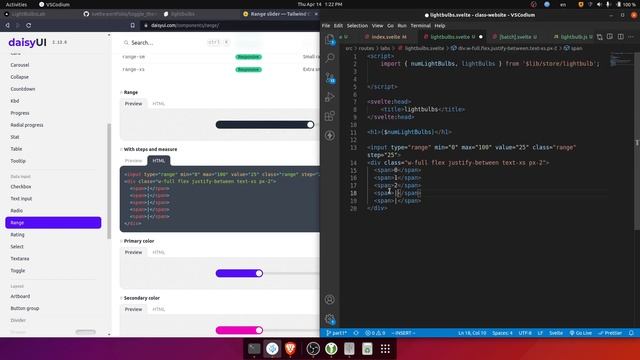This screenshot has width=640, height=360.
Task: Open the Manage gear icon in VSCodium
Action: (x=330, y=319)
